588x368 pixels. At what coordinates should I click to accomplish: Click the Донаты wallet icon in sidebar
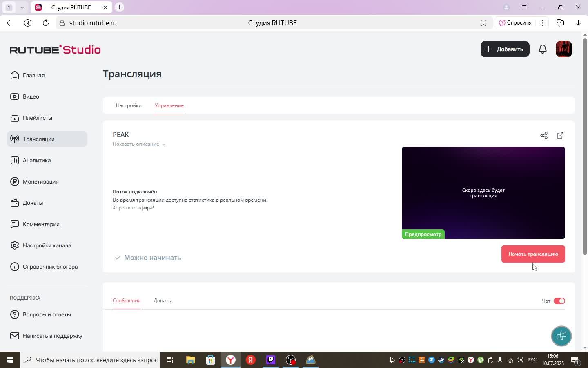[x=15, y=203]
